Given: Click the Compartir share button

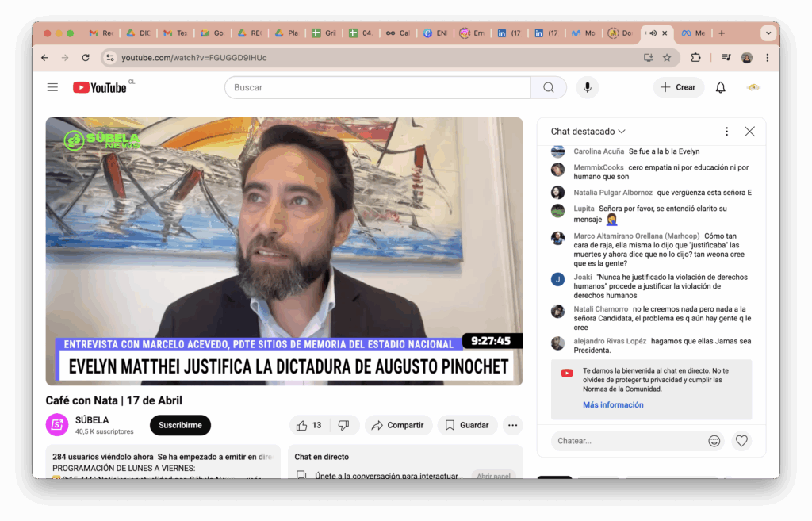Looking at the screenshot, I should pos(398,425).
